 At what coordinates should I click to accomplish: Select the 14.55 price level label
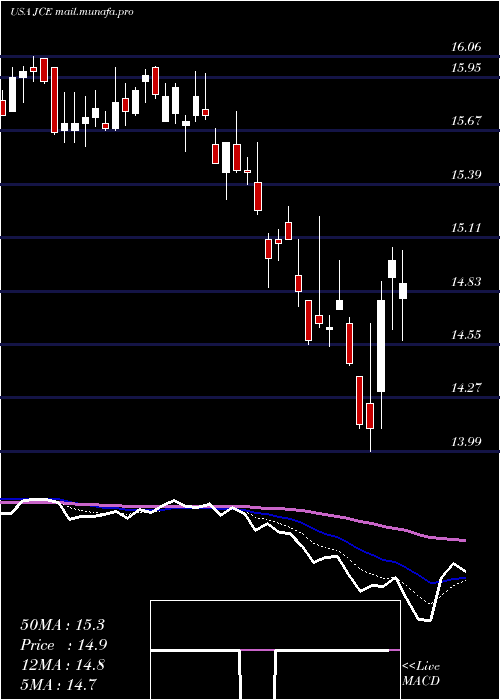(x=466, y=334)
